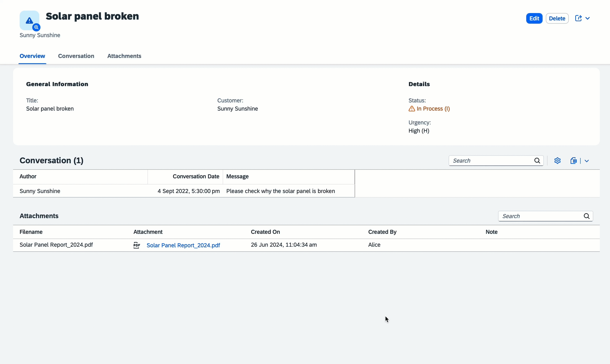Image resolution: width=610 pixels, height=364 pixels.
Task: Expand the share options dropdown arrow
Action: pyautogui.click(x=587, y=18)
